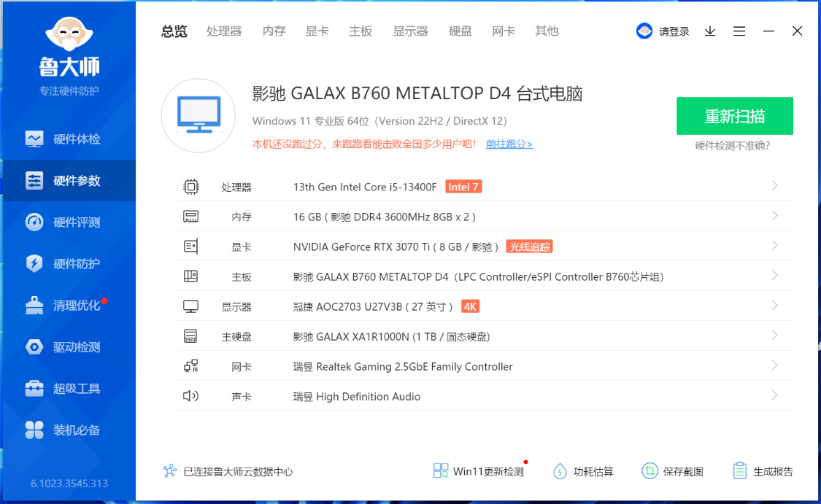Click the 主硬盘 disk icon
The image size is (821, 504).
coord(190,336)
